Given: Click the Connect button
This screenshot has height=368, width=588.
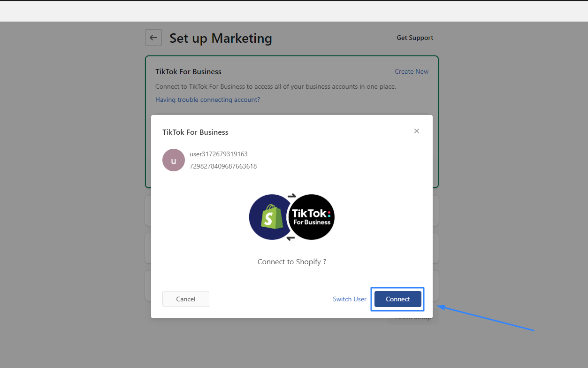Looking at the screenshot, I should pos(398,299).
